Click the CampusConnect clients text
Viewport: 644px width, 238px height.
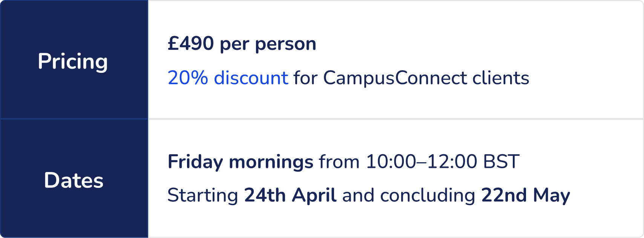pos(426,78)
